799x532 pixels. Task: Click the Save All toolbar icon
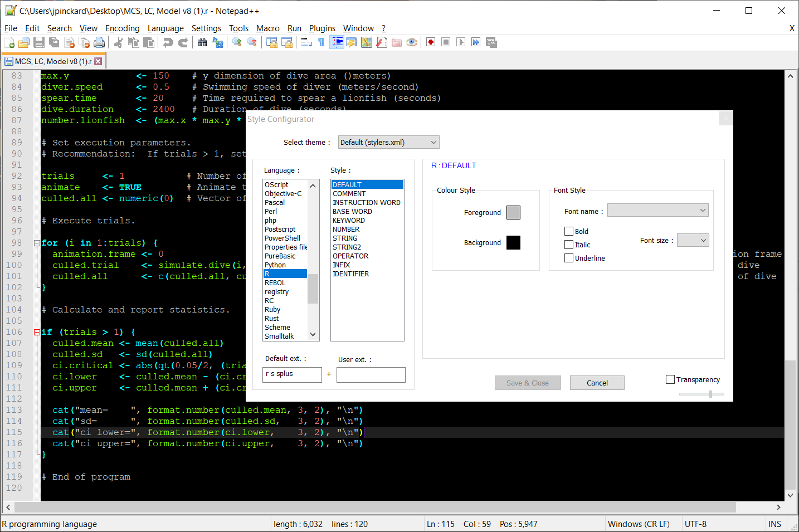tap(54, 42)
